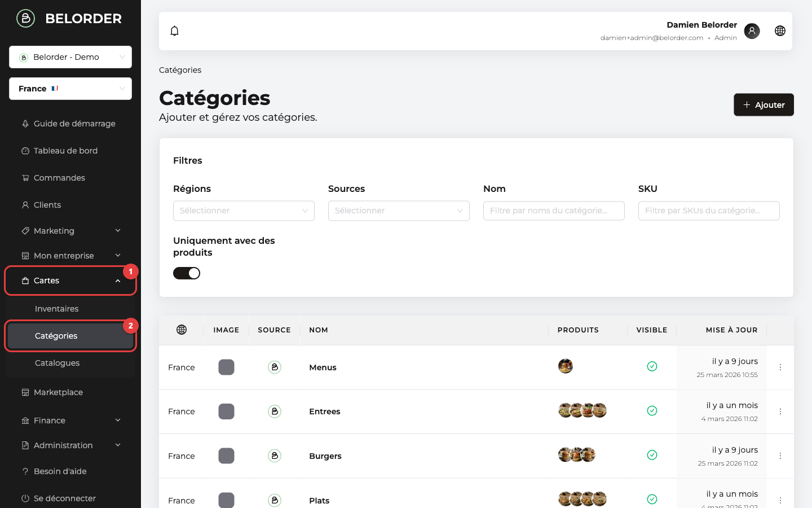This screenshot has width=812, height=508.
Task: Click the MISE À JOUR column header
Action: point(731,330)
